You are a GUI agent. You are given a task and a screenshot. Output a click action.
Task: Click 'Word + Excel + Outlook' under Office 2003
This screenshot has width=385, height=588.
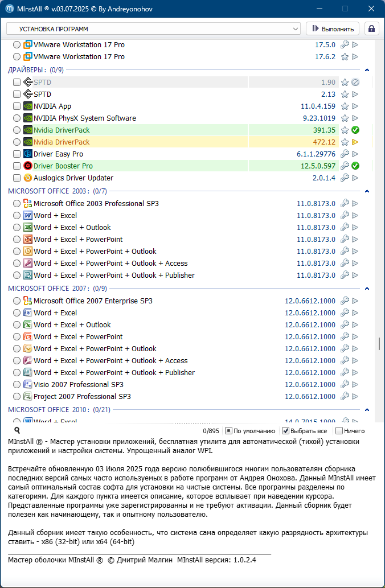72,227
